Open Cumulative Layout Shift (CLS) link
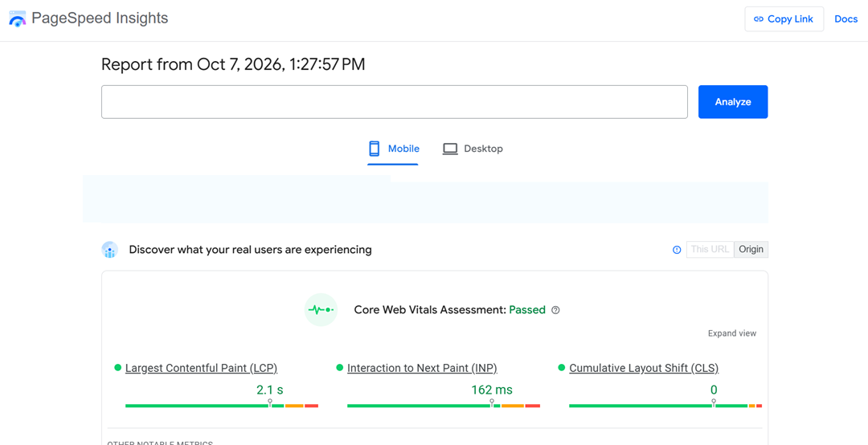The height and width of the screenshot is (445, 868). [x=644, y=368]
